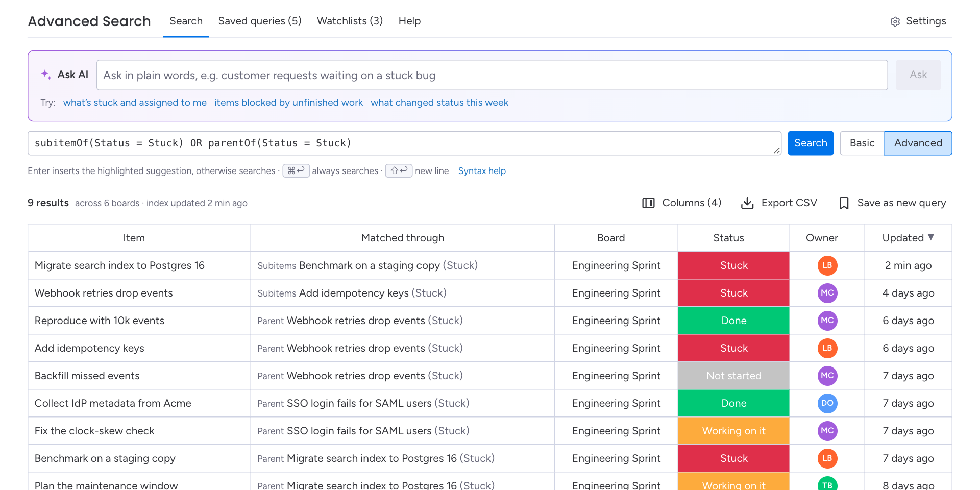Image resolution: width=980 pixels, height=490 pixels.
Task: Click the Export CSV download icon
Action: point(747,203)
